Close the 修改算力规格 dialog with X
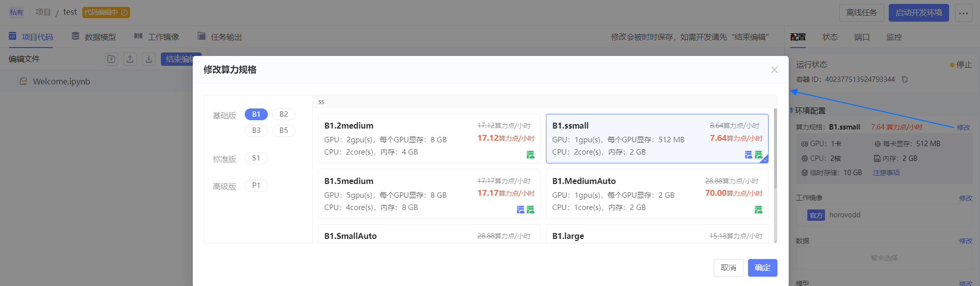The height and width of the screenshot is (286, 980). [x=774, y=70]
